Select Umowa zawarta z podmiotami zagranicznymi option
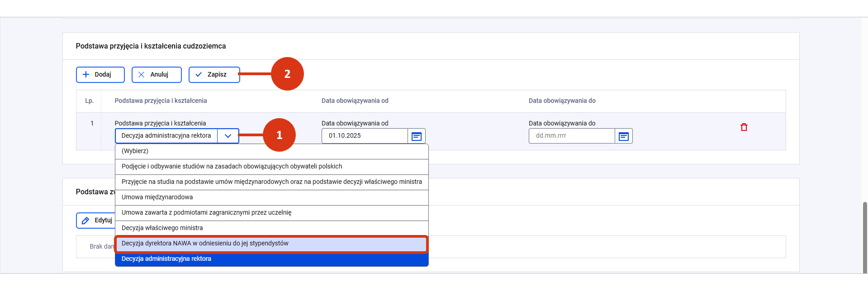868x297 pixels. click(x=271, y=213)
